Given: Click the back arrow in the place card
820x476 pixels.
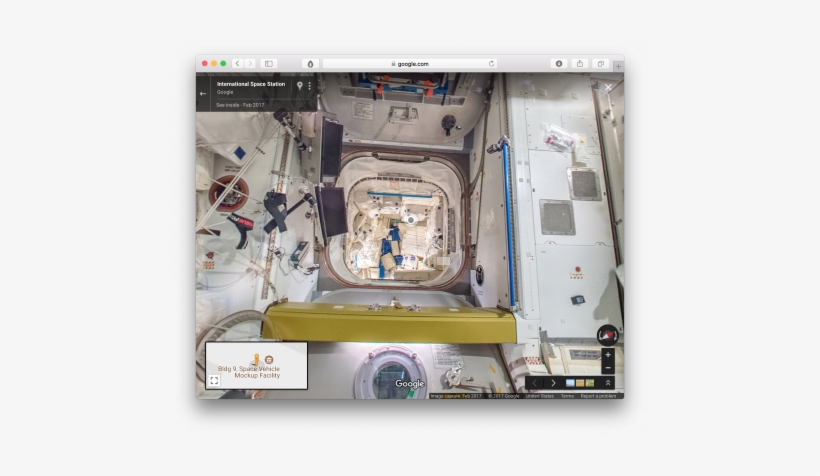Looking at the screenshot, I should [203, 94].
